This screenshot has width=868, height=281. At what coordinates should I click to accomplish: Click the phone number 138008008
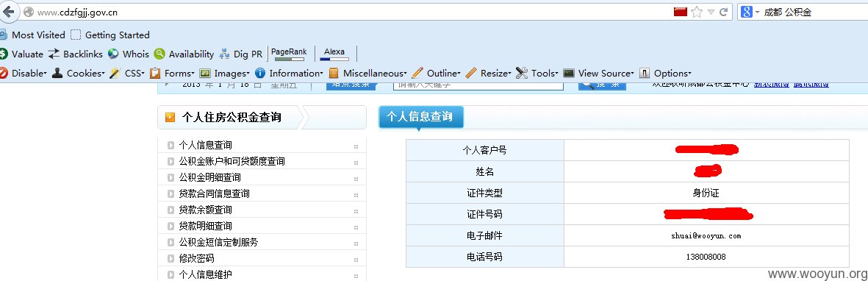click(706, 257)
